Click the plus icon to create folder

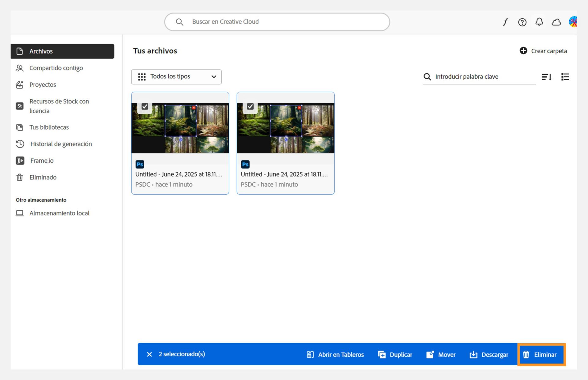pyautogui.click(x=523, y=51)
